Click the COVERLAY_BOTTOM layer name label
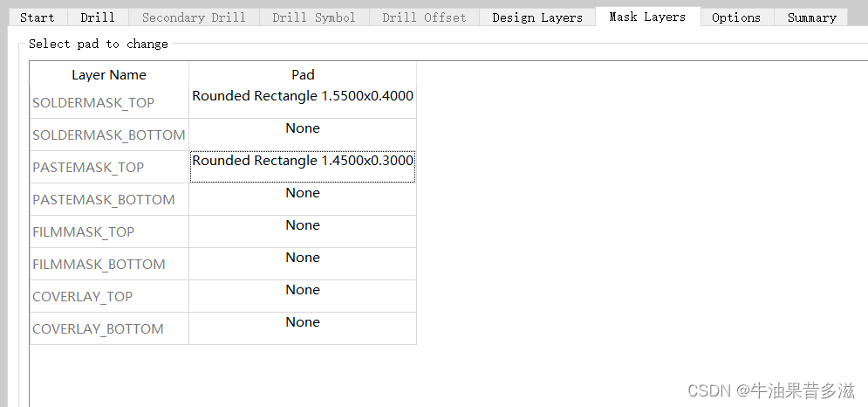Viewport: 868px width, 407px height. click(98, 329)
